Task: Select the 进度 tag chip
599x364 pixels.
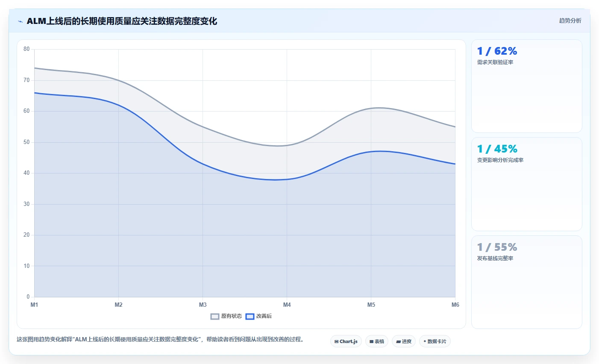Action: 404,341
